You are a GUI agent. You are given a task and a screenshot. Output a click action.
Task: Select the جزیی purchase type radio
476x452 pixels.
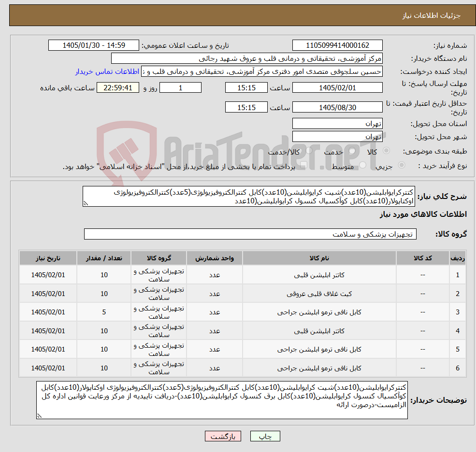click(402, 165)
